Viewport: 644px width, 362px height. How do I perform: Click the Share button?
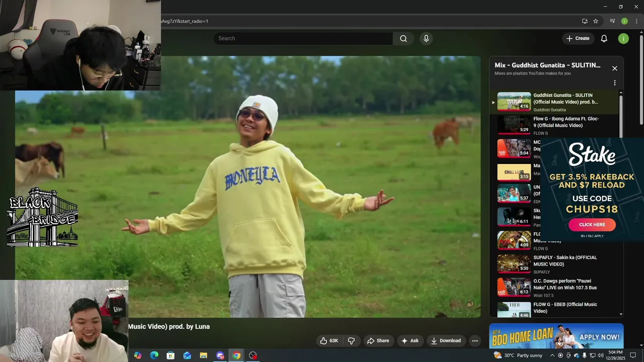[x=378, y=341]
